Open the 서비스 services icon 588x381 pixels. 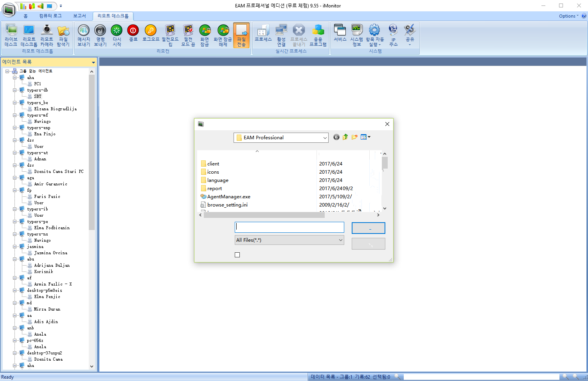click(340, 33)
